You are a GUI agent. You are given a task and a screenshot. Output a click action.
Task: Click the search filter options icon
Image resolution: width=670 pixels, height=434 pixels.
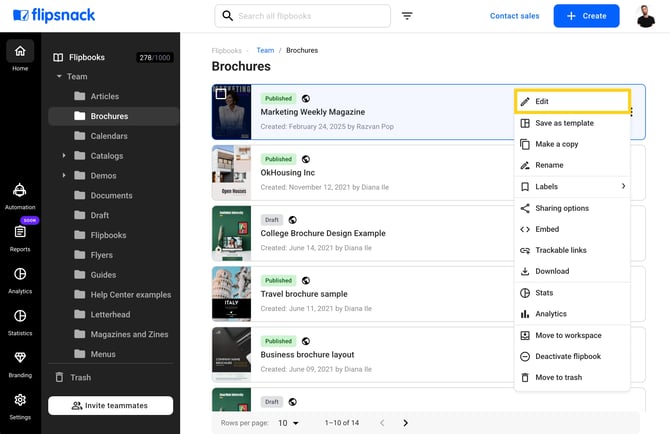[x=407, y=16]
